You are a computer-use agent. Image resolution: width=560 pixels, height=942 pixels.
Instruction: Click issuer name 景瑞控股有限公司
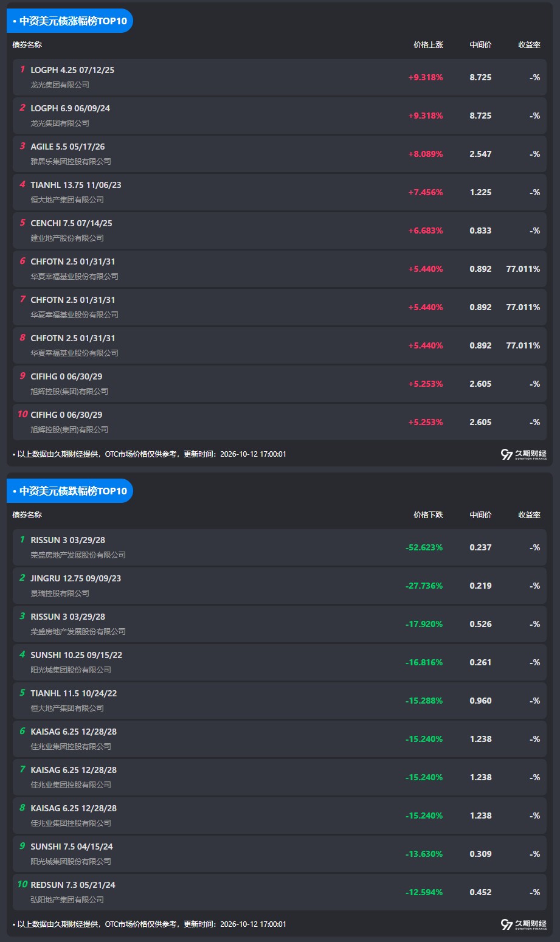click(60, 594)
